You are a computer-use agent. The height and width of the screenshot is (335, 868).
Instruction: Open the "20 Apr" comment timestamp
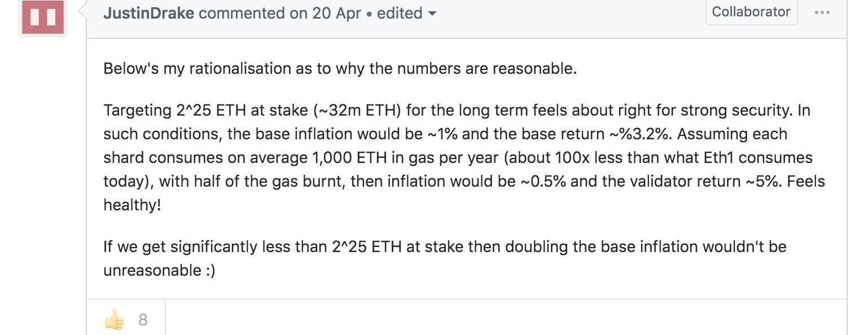click(x=336, y=13)
